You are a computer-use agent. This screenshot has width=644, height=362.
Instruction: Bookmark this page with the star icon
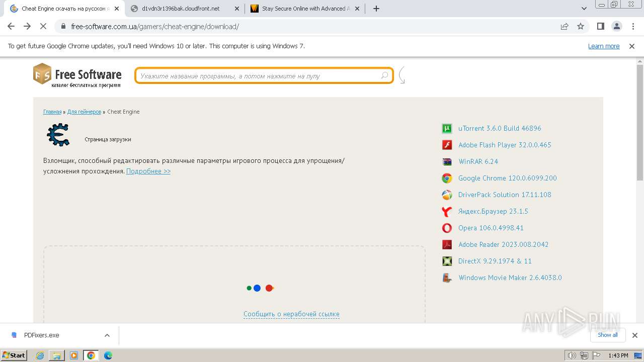(x=581, y=26)
